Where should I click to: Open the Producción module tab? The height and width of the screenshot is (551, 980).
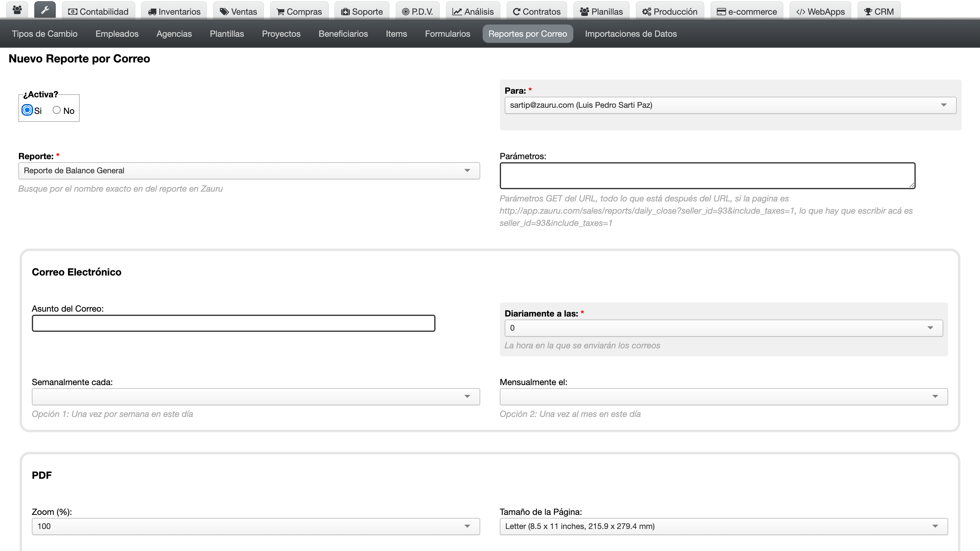[669, 11]
